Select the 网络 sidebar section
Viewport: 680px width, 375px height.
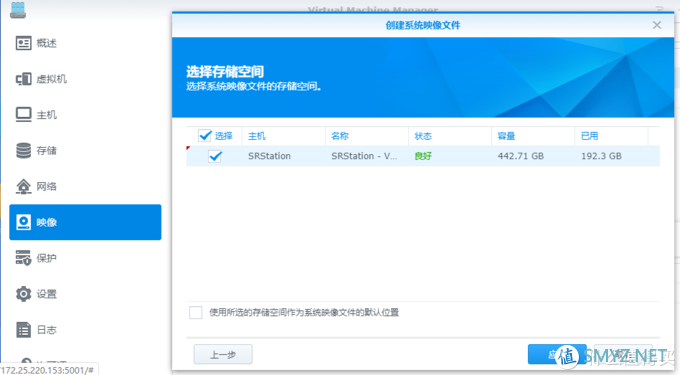[x=85, y=186]
